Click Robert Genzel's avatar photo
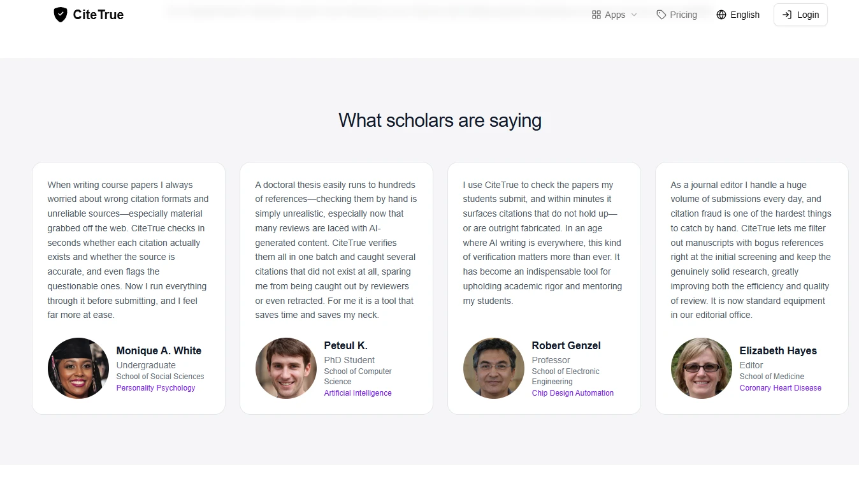859x504 pixels. click(494, 368)
